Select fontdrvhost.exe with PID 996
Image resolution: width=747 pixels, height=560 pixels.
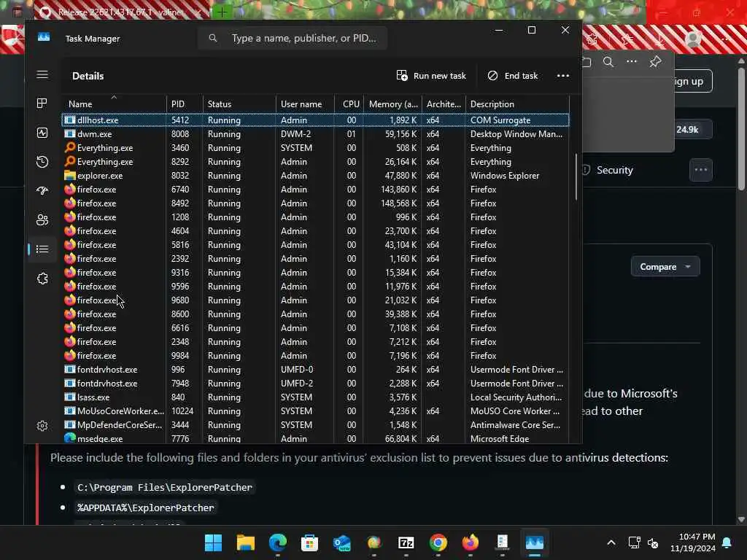tap(315, 369)
